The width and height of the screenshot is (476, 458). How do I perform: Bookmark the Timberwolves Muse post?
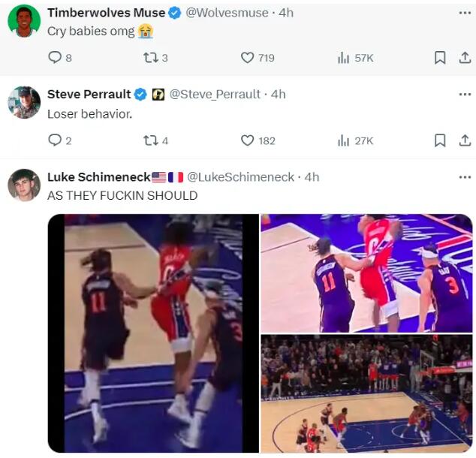click(x=441, y=58)
